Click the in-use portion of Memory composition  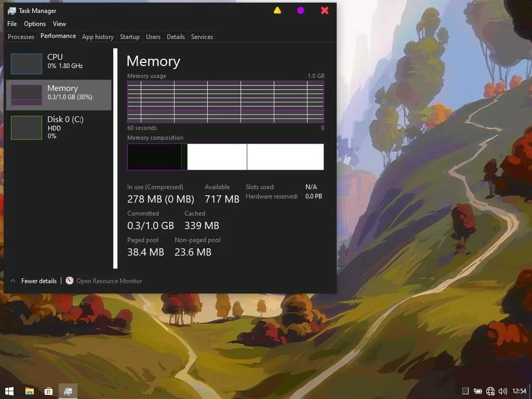pyautogui.click(x=154, y=157)
